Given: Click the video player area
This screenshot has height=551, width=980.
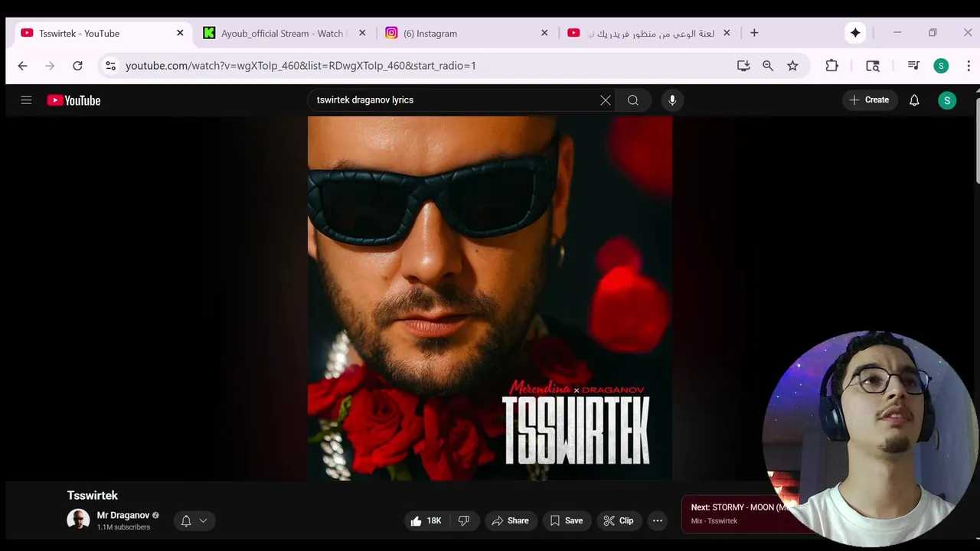Looking at the screenshot, I should tap(490, 298).
